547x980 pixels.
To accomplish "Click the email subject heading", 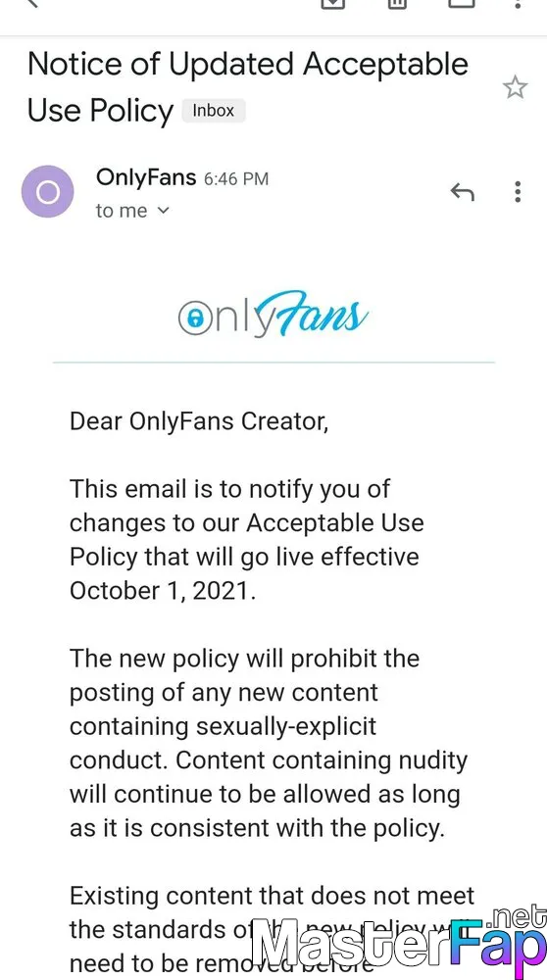I will tap(248, 87).
